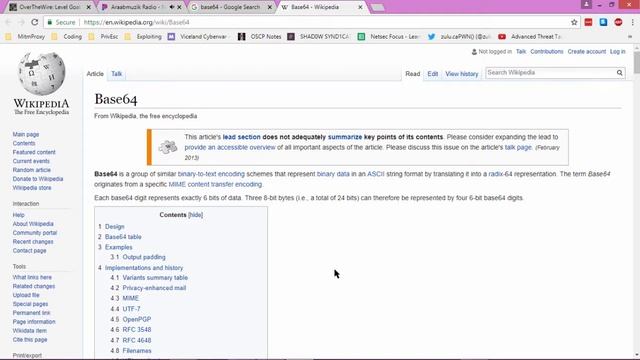The width and height of the screenshot is (640, 360).
Task: Click the page vertical scrollbar thumb
Action: coord(636,63)
